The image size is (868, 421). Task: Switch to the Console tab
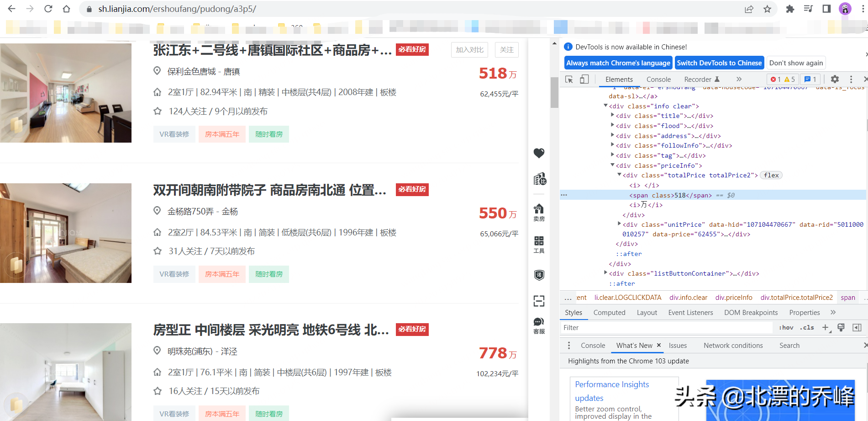click(658, 79)
